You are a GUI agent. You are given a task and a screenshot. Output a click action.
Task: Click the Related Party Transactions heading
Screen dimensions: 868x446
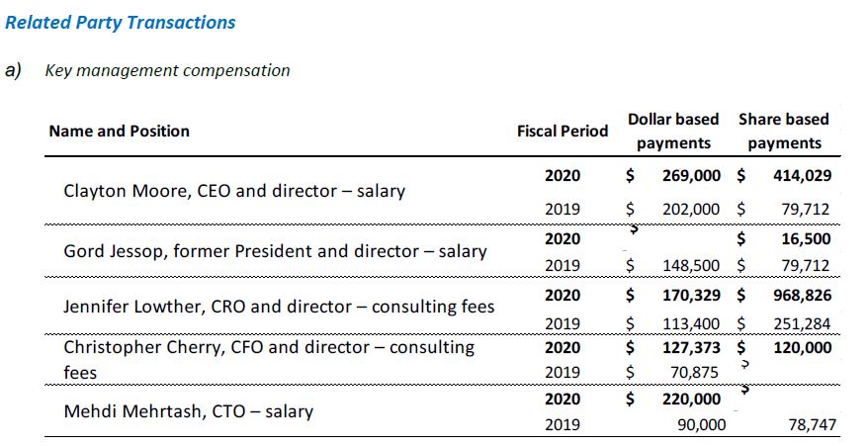click(x=121, y=22)
